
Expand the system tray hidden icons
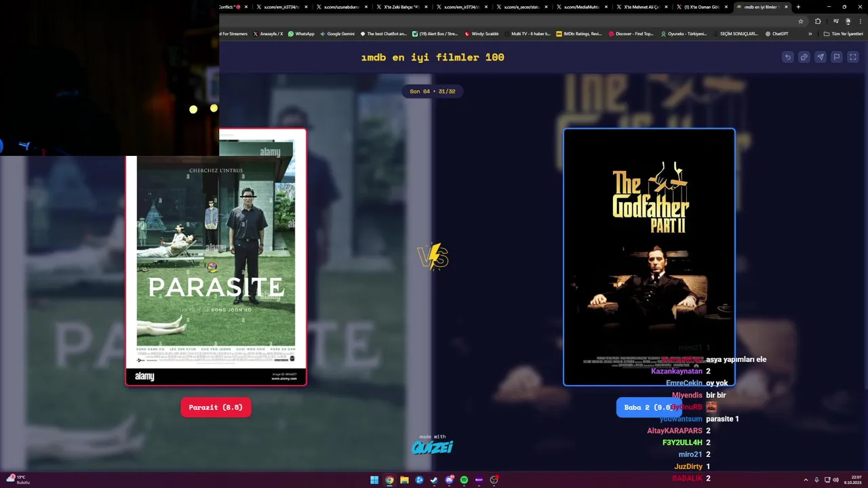(x=806, y=480)
